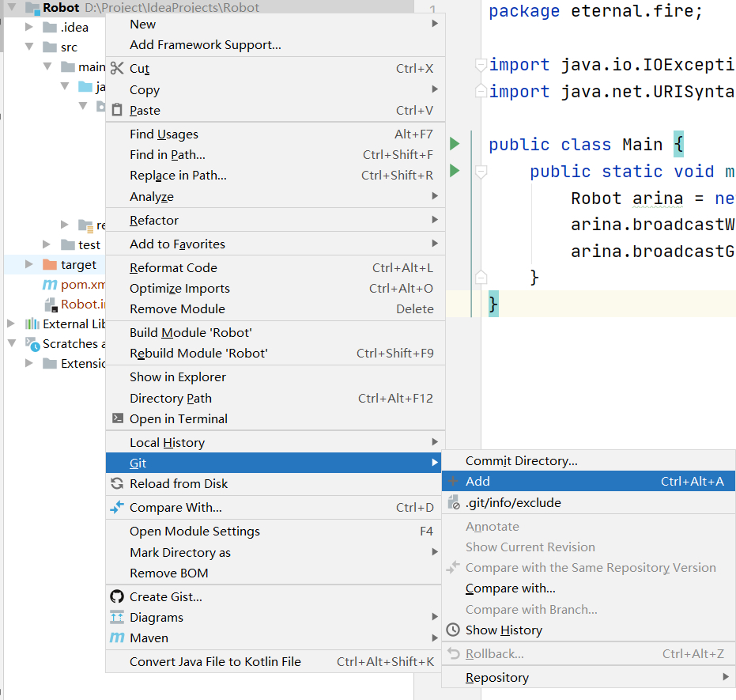Open the New submenu
The image size is (736, 700).
275,25
